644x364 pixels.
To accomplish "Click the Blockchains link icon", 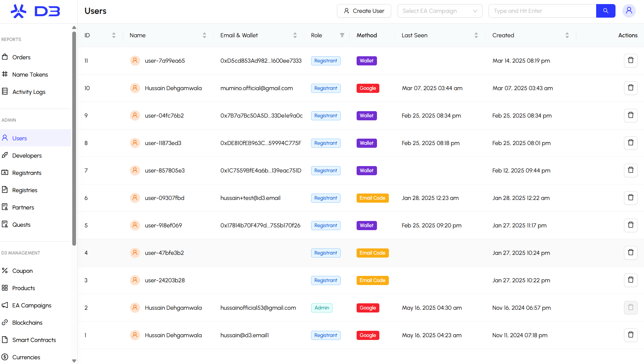I will (x=5, y=322).
